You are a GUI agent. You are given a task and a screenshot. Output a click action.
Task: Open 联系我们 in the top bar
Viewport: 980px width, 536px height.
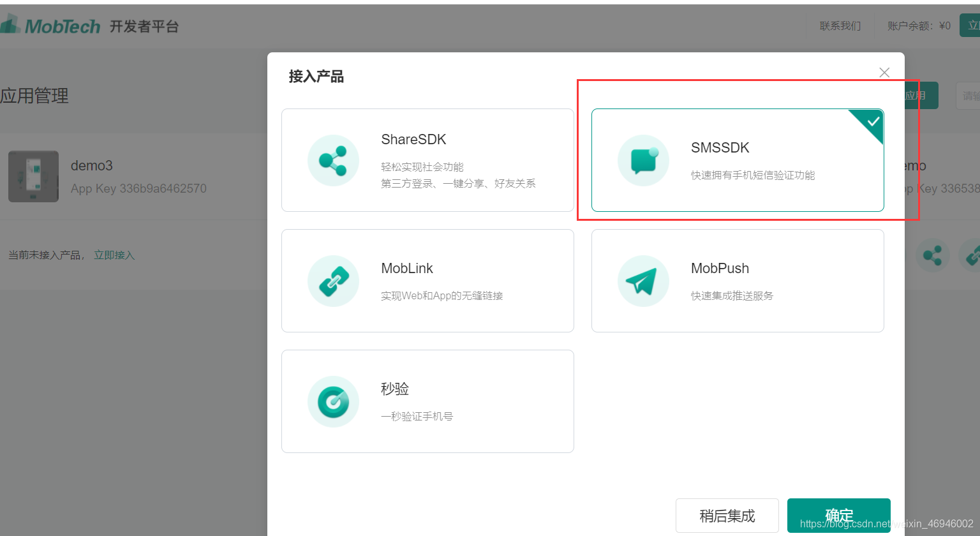click(x=840, y=26)
